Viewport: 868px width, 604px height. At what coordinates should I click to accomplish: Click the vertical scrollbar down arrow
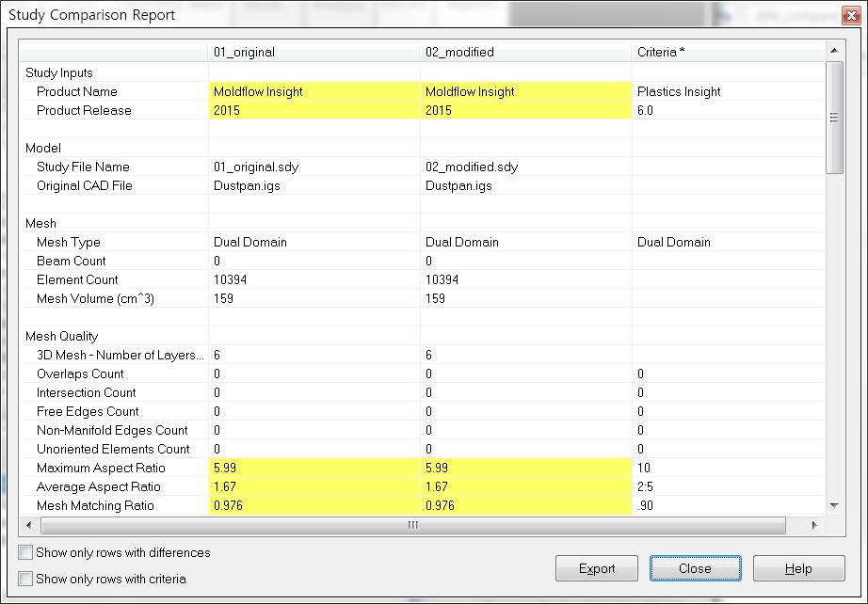pyautogui.click(x=834, y=505)
